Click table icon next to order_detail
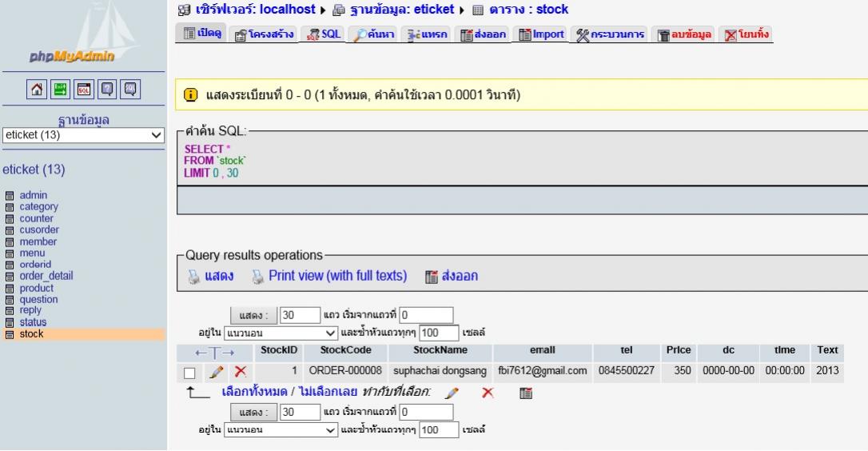The image size is (868, 451). (x=10, y=277)
